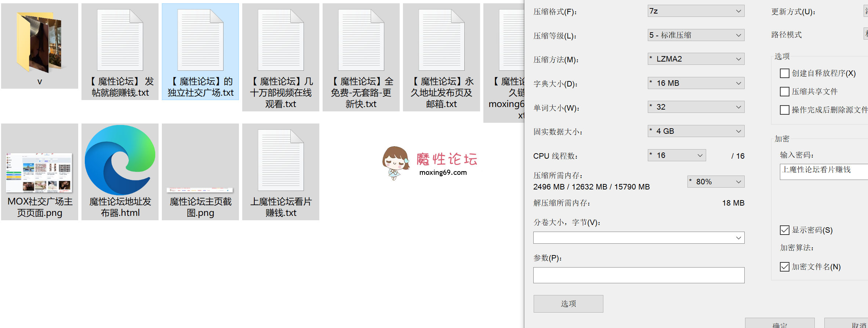
Task: Select the 永久地址发布页及邮箱.txt file icon
Action: 441,40
